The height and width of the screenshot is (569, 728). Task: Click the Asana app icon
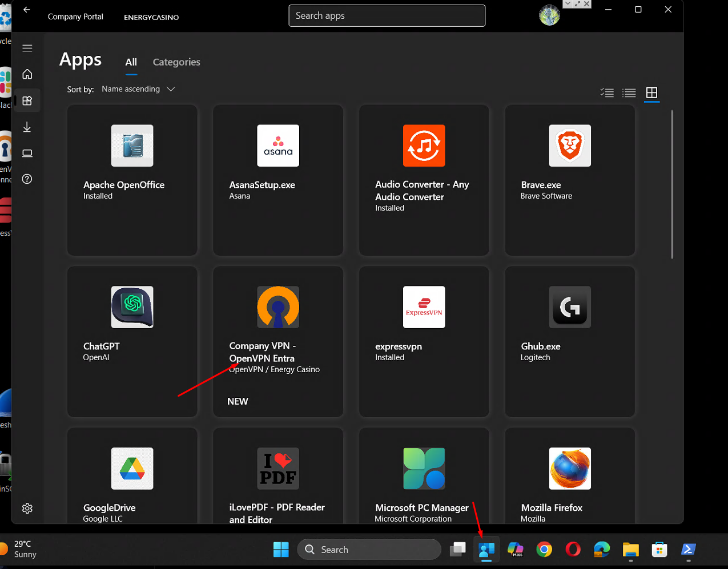[x=278, y=146]
